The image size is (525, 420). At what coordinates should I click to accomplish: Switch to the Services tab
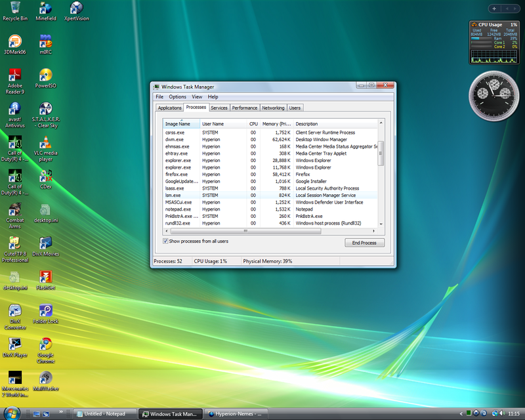click(219, 108)
